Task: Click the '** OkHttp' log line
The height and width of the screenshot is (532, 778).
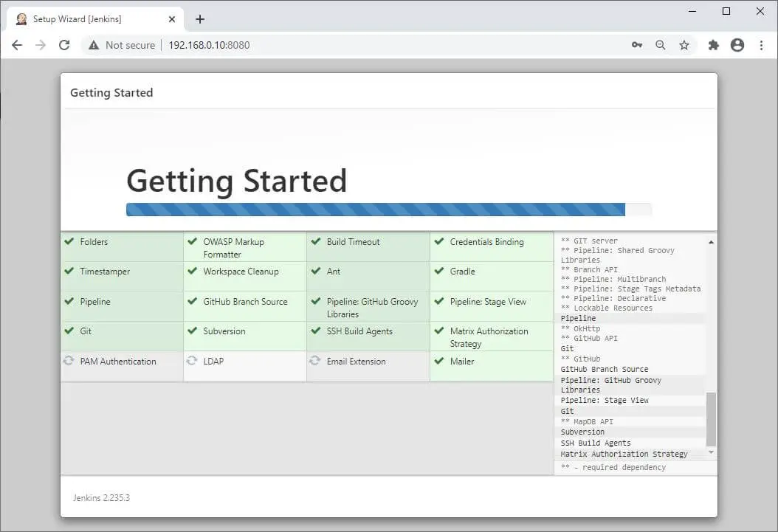Action: pos(580,329)
